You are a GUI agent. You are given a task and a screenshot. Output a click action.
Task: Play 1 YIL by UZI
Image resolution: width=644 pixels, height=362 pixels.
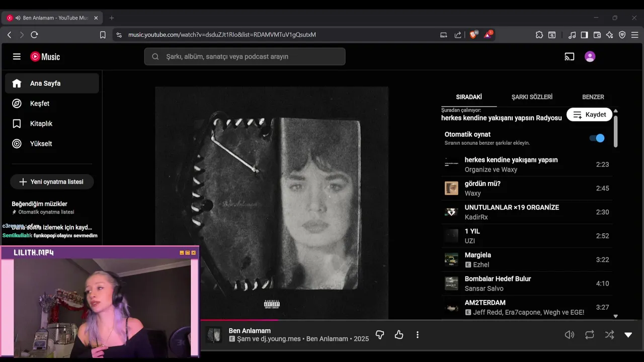527,236
